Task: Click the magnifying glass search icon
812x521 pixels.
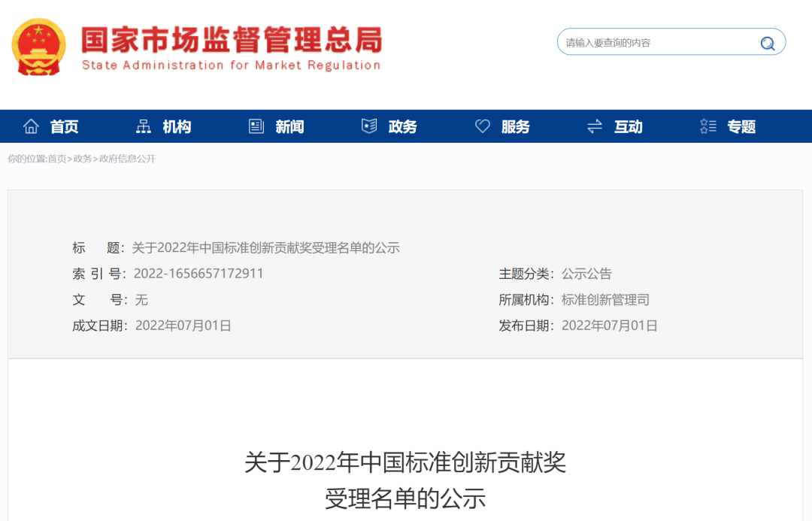Action: coord(768,42)
